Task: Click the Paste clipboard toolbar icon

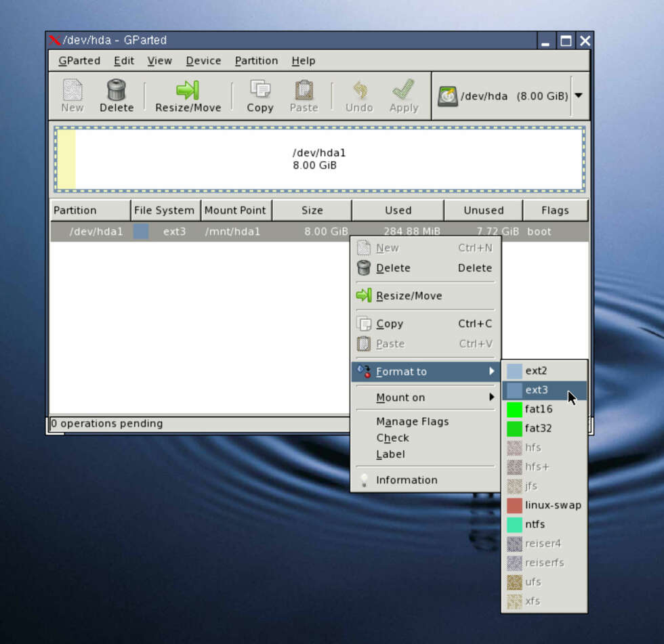Action: tap(304, 89)
